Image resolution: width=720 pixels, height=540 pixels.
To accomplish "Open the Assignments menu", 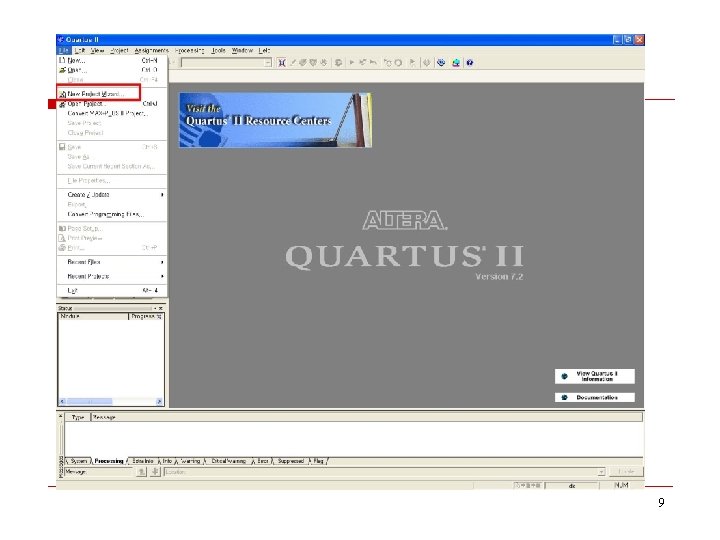I will click(152, 51).
